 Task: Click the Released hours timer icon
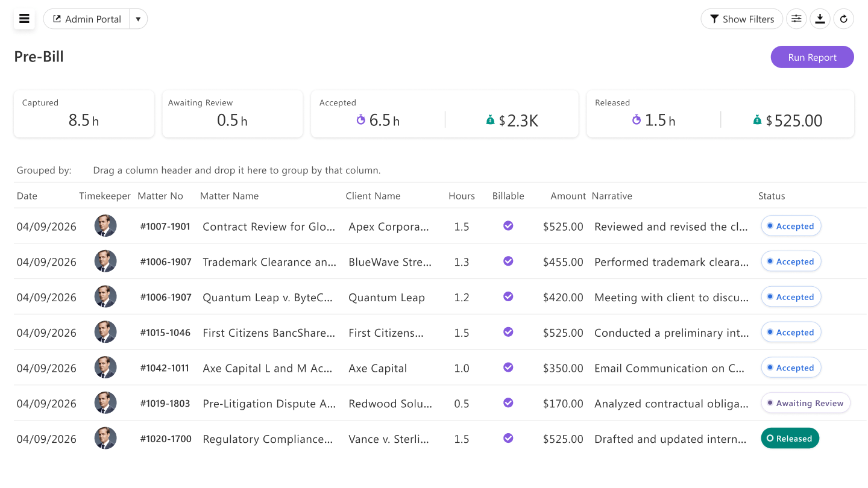tap(637, 120)
